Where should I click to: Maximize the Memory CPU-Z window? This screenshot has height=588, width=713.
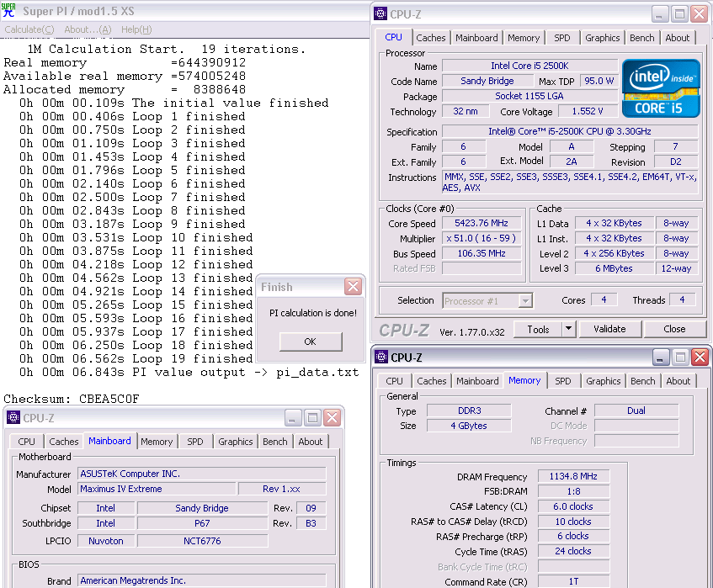tap(680, 358)
